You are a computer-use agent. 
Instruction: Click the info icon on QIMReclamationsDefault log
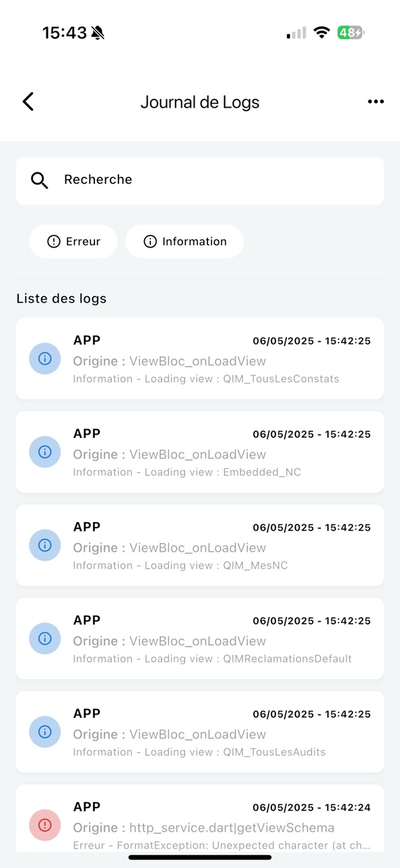coord(45,639)
